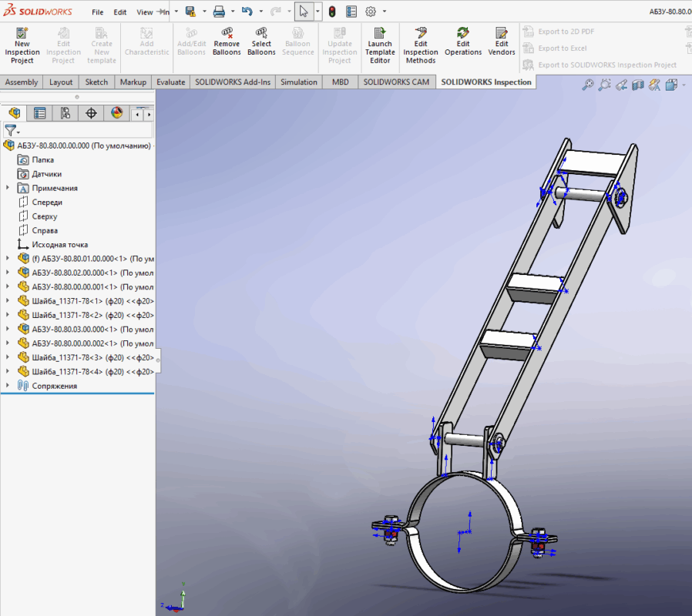Click Zoom to Fit magnifier icon
Screen dimensions: 692x616
pos(587,85)
